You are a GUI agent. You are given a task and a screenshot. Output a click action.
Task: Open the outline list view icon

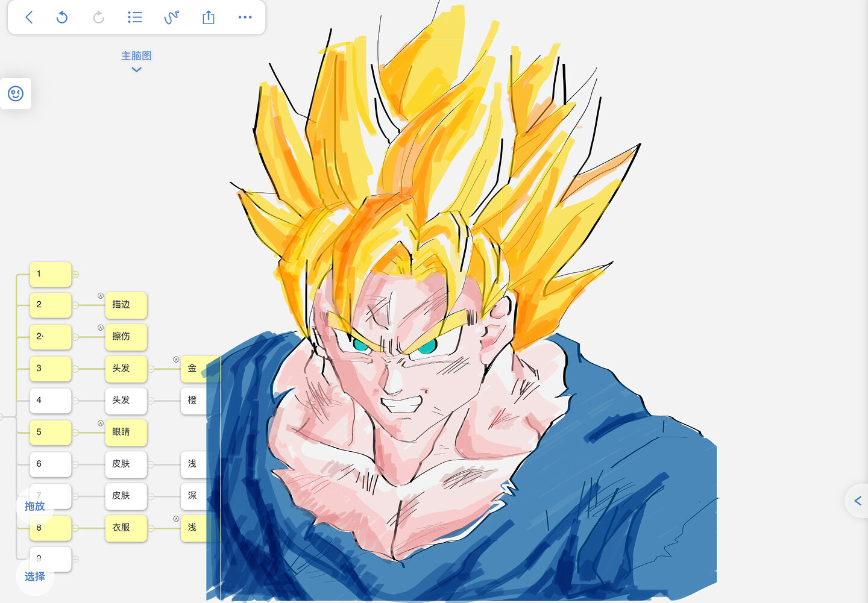tap(135, 17)
